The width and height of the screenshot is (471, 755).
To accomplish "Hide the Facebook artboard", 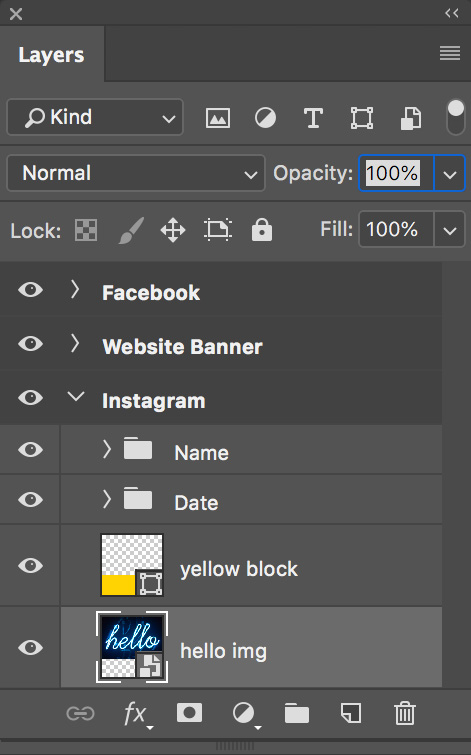I will pyautogui.click(x=30, y=290).
